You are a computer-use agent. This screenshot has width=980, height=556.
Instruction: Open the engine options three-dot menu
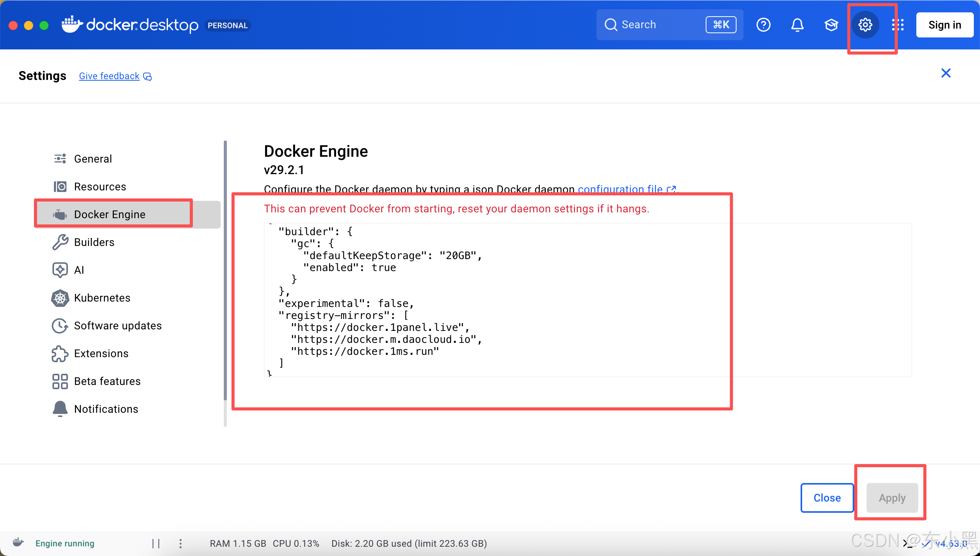tap(181, 543)
